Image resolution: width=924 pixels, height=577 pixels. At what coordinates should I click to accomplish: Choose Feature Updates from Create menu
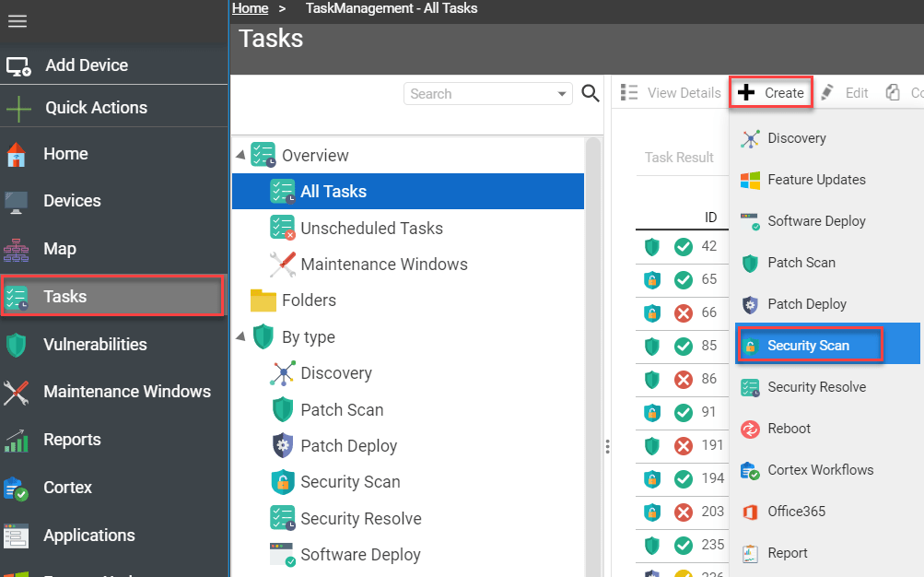click(x=825, y=180)
